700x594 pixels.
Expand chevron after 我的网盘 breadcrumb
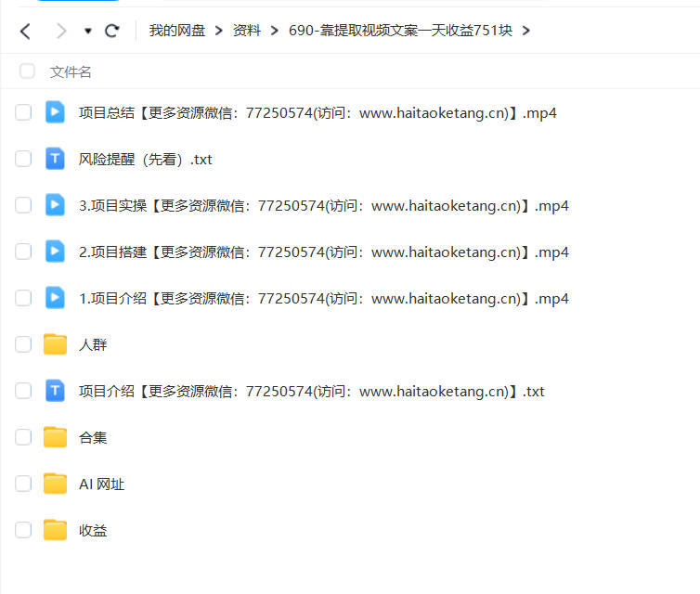point(219,31)
